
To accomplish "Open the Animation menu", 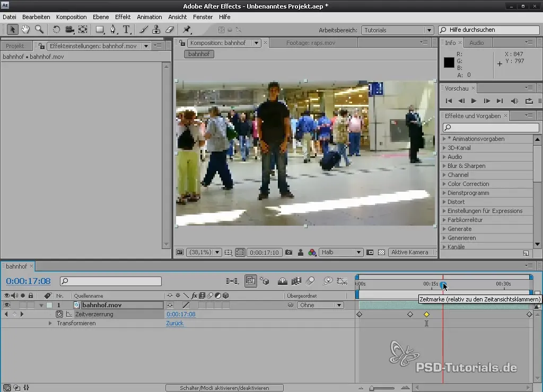I will (x=149, y=17).
